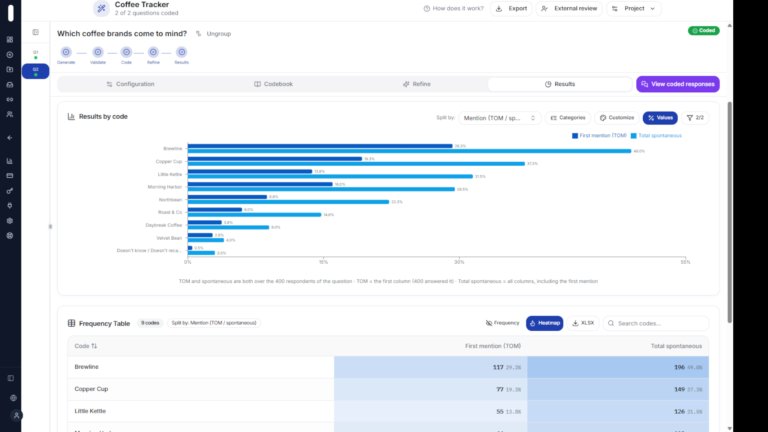Screen dimensions: 768x432
Task: Click the Copper Cup row label in table
Action: 91,389
